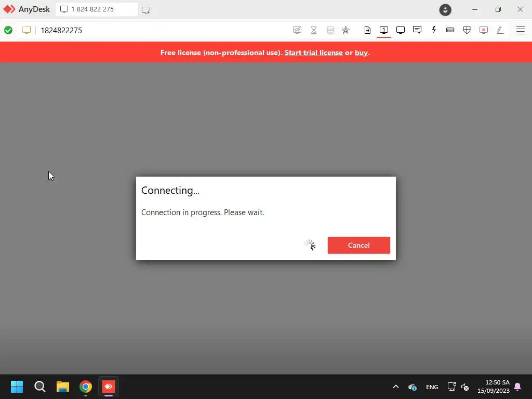Open the actions lightning bolt menu

tap(434, 30)
